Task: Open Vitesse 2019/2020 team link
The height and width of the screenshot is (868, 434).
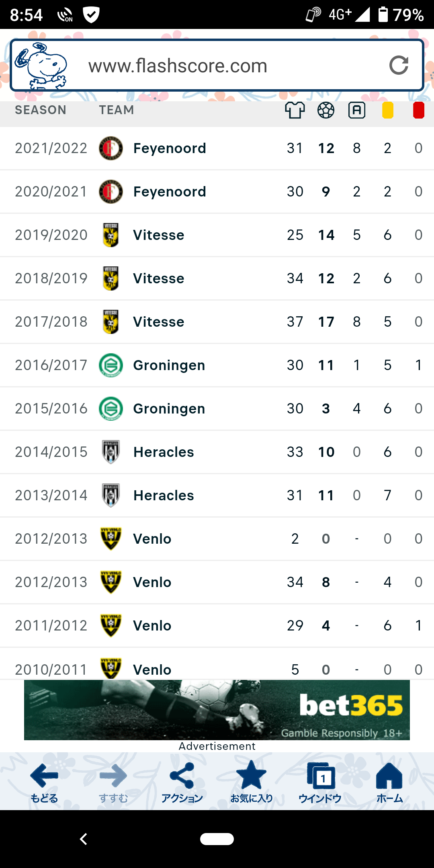Action: [159, 235]
